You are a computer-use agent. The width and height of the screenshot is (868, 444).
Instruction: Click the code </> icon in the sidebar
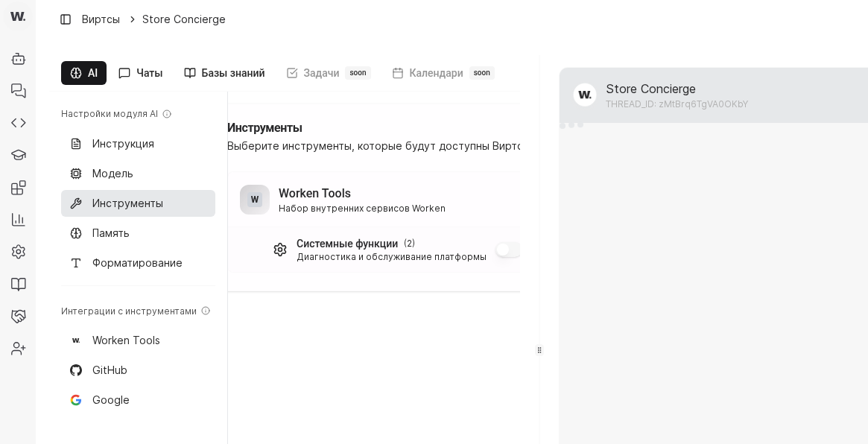point(18,123)
